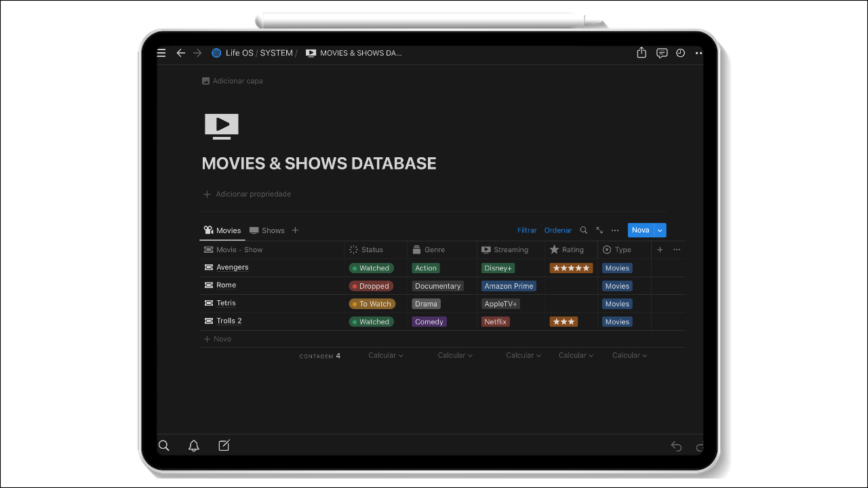Open Calcular dropdown under Status column
The height and width of the screenshot is (488, 868).
[386, 355]
